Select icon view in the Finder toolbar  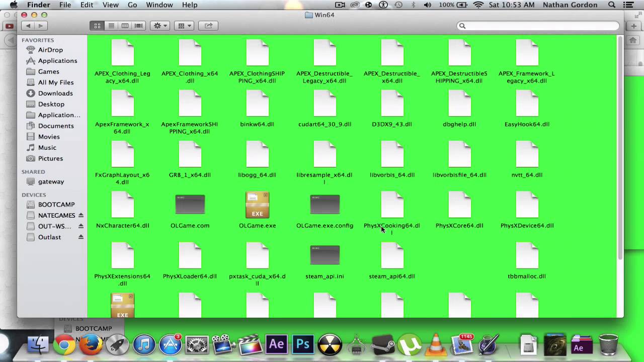[x=97, y=26]
